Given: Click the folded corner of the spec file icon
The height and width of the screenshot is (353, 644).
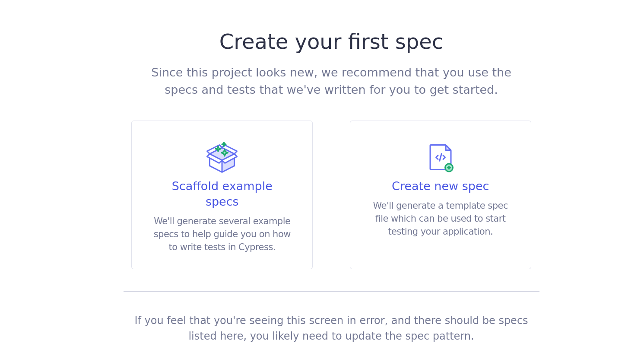Looking at the screenshot, I should coord(448,147).
